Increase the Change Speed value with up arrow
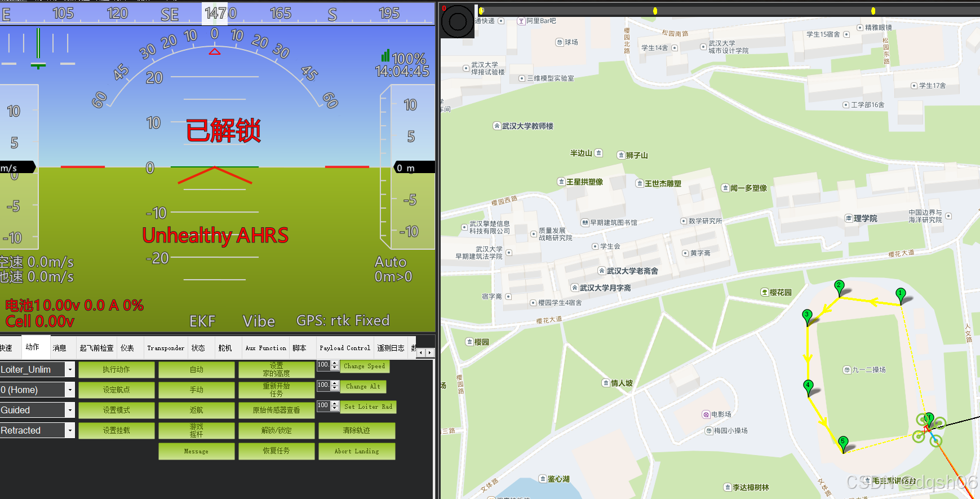Image resolution: width=980 pixels, height=499 pixels. point(335,363)
